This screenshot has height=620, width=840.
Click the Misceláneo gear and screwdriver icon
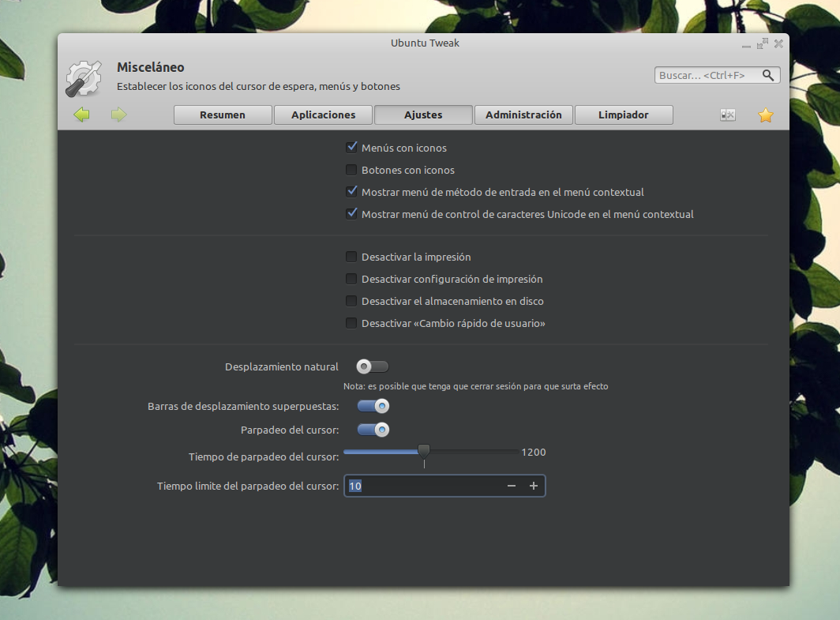(84, 79)
